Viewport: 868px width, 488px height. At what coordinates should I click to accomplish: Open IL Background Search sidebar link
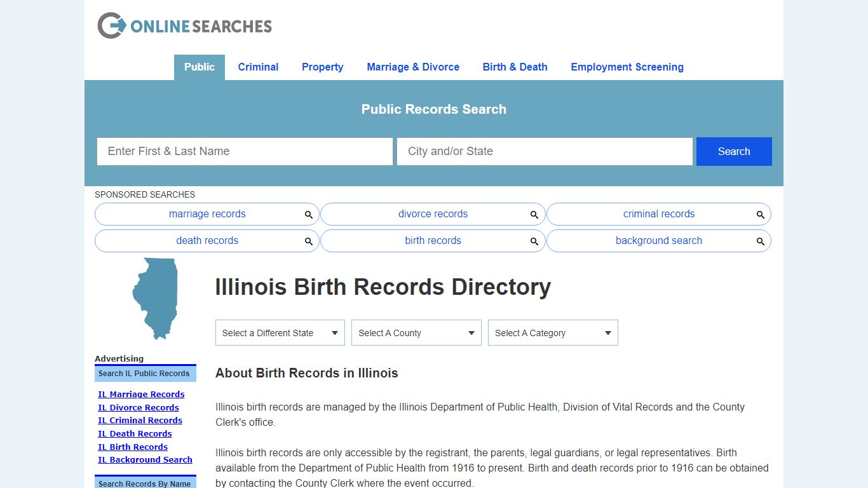(x=145, y=460)
